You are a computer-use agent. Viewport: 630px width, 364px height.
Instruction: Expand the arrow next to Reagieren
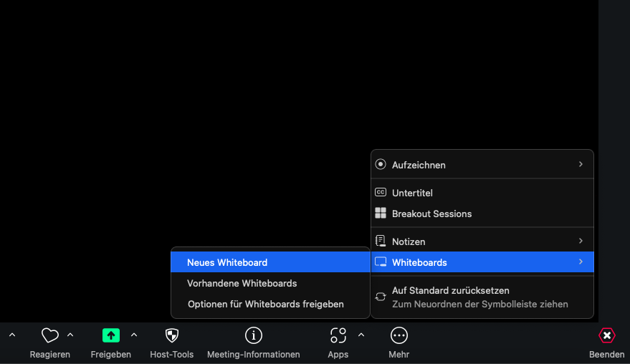(70, 335)
